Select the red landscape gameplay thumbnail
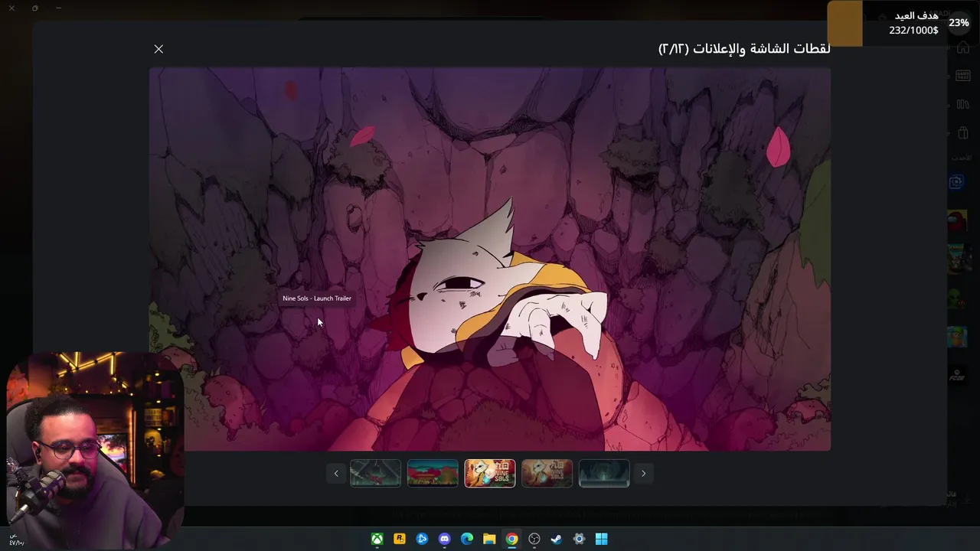 tap(433, 474)
